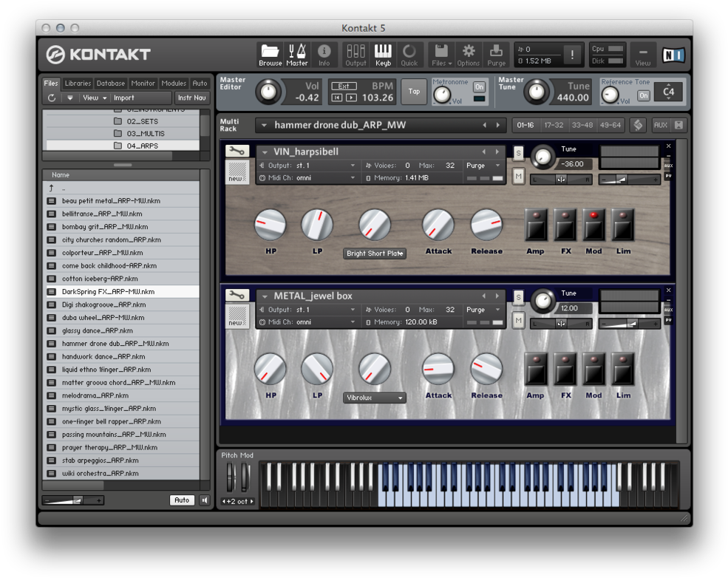
Task: Open the Output mixer icon
Action: click(356, 55)
